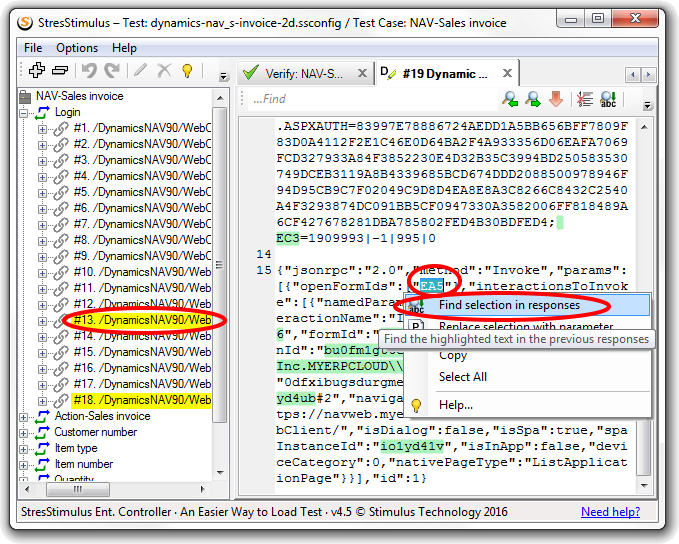Select request #10 /DynamicsNAV90 row
The height and width of the screenshot is (544, 679).
click(142, 272)
